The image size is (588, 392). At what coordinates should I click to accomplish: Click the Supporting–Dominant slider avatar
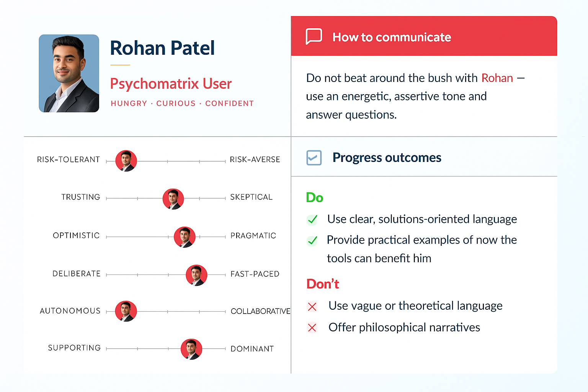click(191, 349)
